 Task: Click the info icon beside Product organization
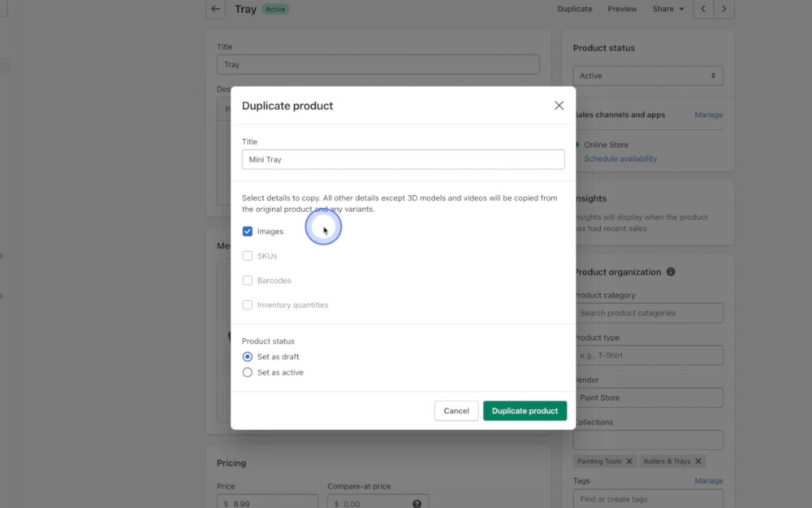pyautogui.click(x=670, y=271)
